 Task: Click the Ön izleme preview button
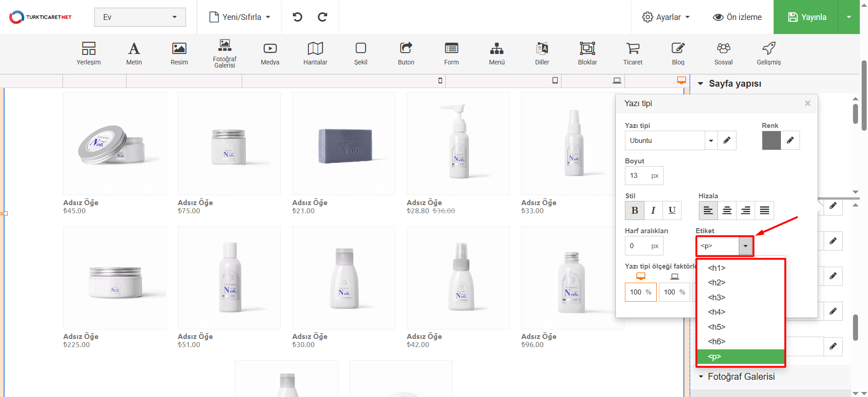(x=737, y=17)
